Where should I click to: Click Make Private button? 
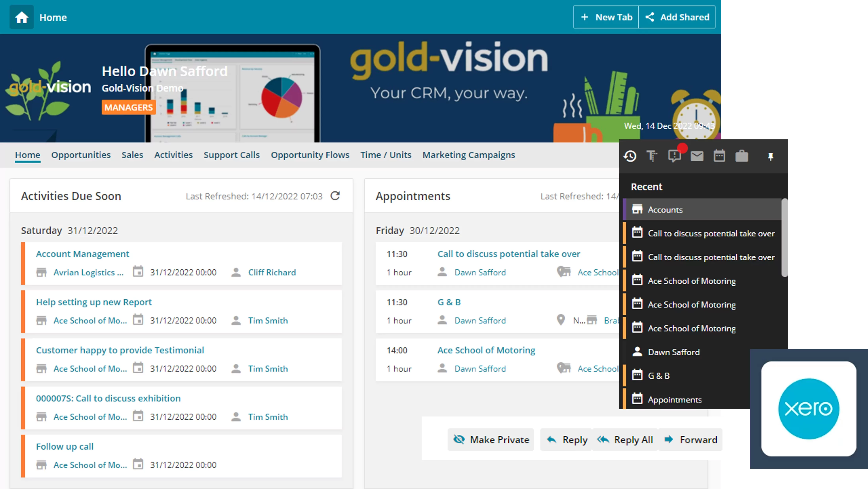(x=491, y=439)
